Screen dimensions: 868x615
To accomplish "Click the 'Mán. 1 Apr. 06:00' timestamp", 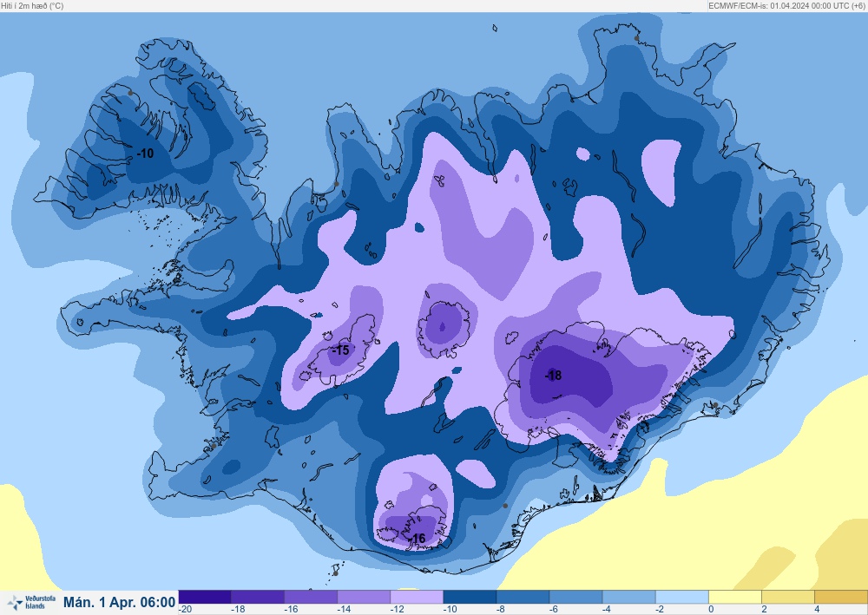I will point(119,602).
